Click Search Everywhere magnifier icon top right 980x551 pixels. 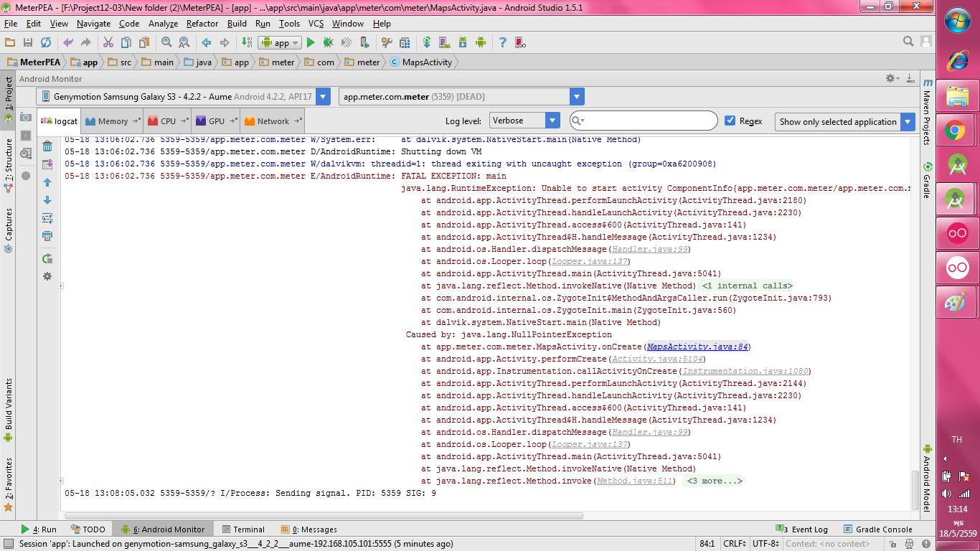pyautogui.click(x=908, y=42)
